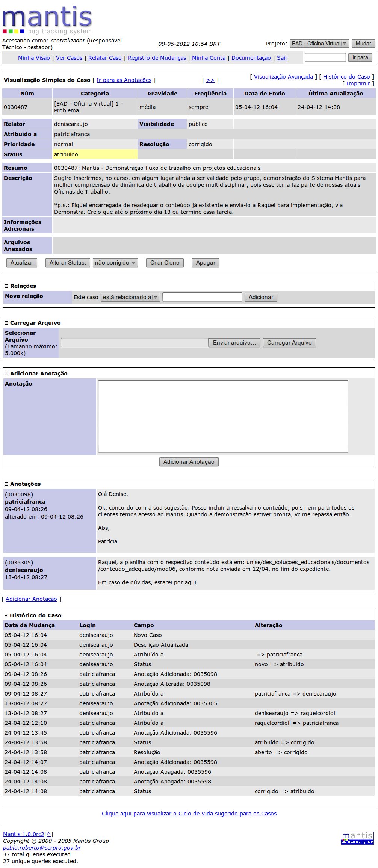Click the Ir para button

360,57
